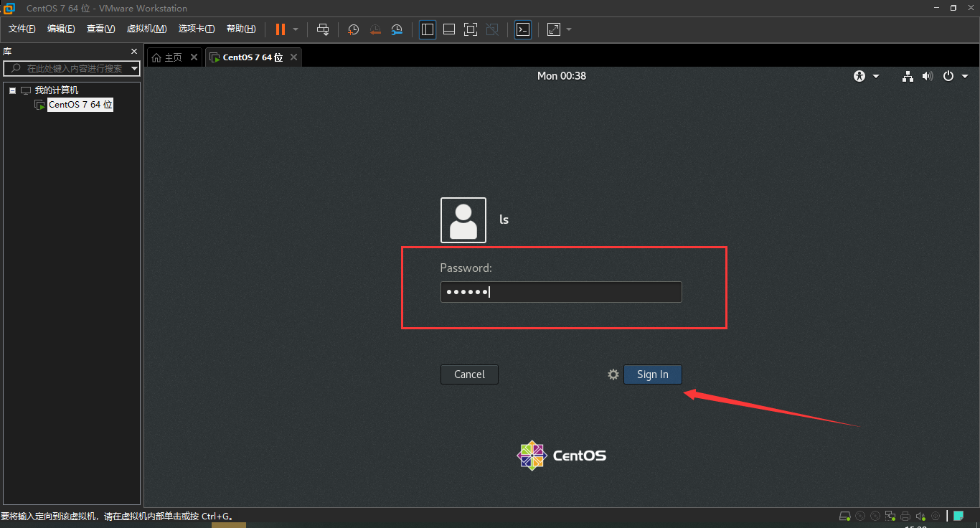Open the 帮助(H) menu
Screen dimensions: 980x528
(241, 29)
